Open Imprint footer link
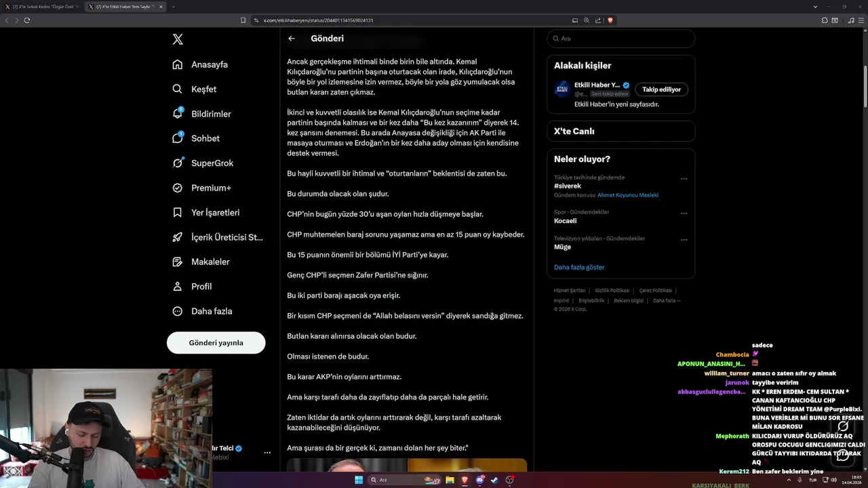This screenshot has height=488, width=868. 561,300
